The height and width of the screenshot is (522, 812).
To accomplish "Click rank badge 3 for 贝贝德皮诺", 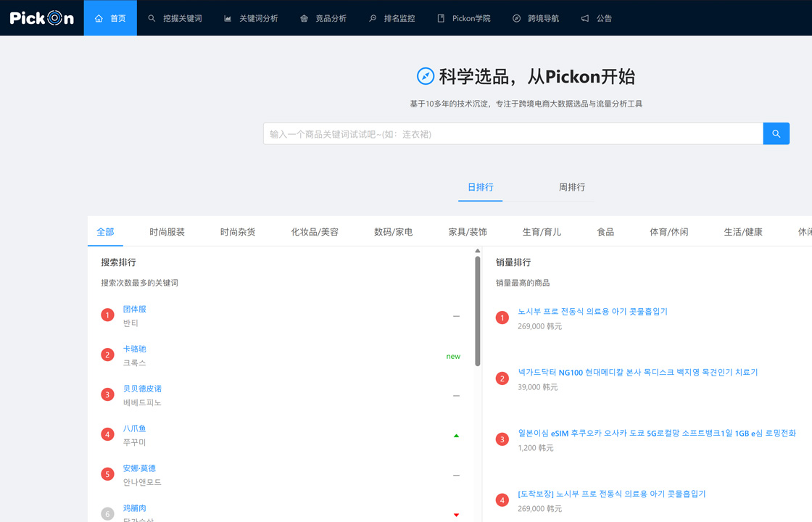I will [108, 394].
